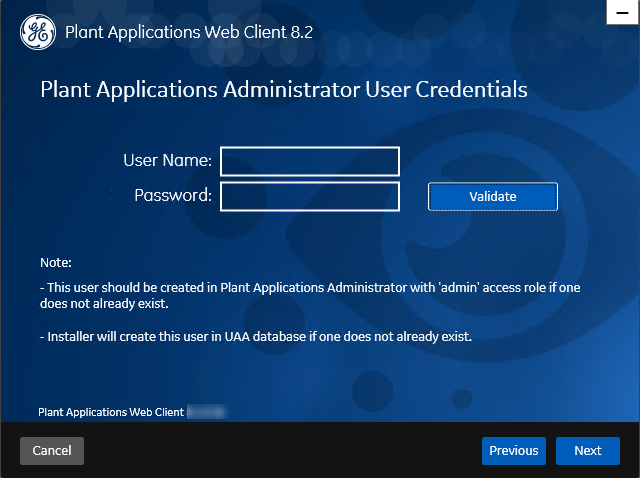This screenshot has width=640, height=478.
Task: Click the 'Note:' text
Action: [56, 262]
